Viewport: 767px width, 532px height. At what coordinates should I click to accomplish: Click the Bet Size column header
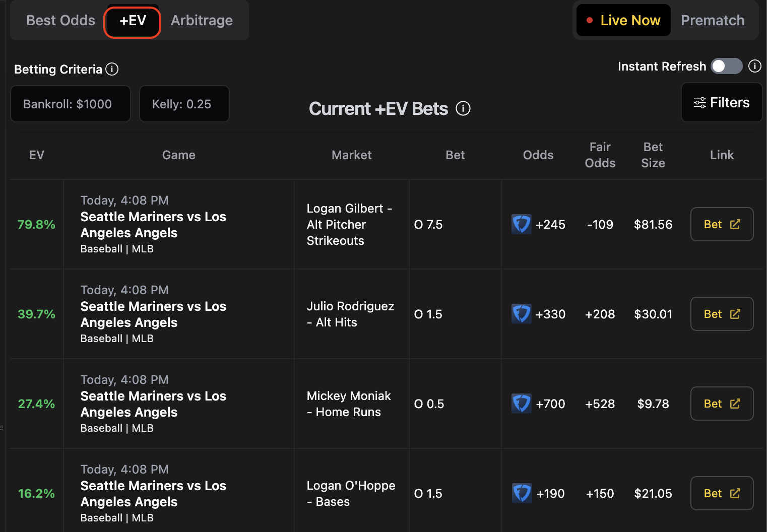coord(653,155)
